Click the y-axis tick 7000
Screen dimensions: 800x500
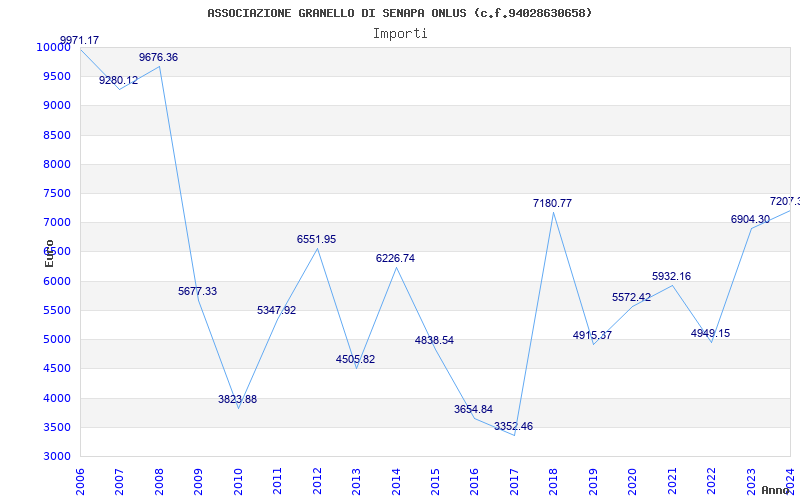pyautogui.click(x=56, y=222)
